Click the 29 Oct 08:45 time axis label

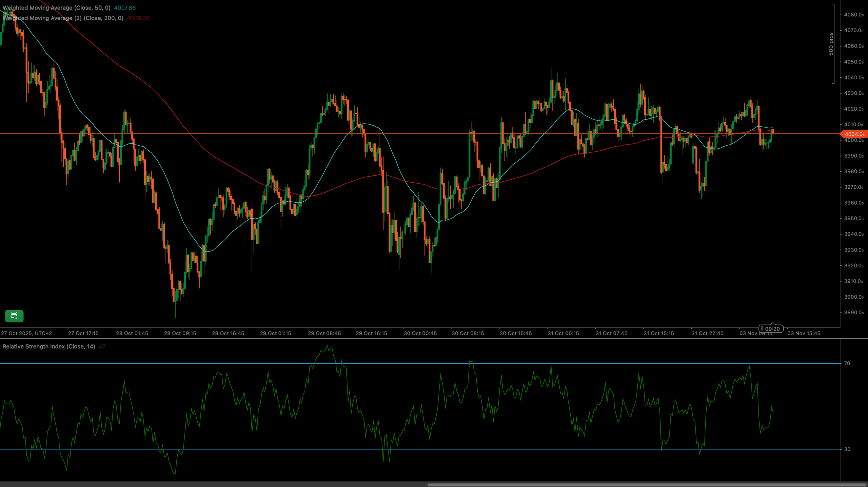point(324,333)
